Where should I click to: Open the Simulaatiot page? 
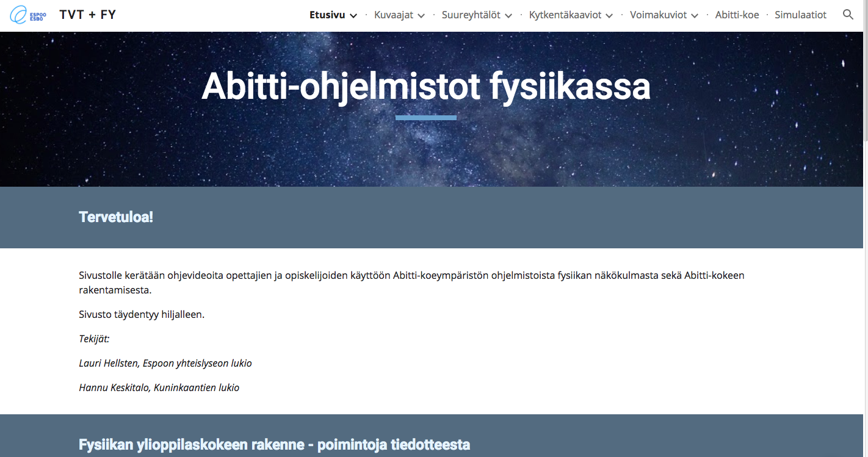tap(800, 15)
